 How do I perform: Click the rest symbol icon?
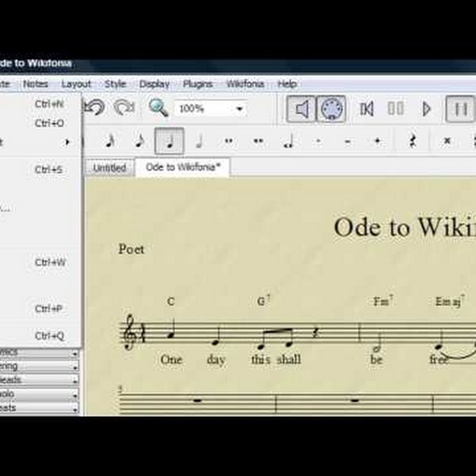click(x=412, y=141)
